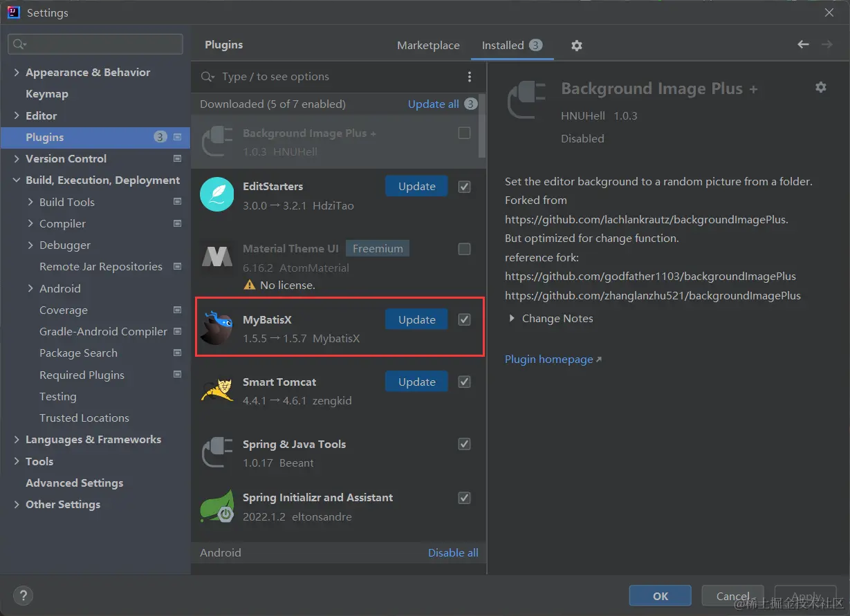
Task: Open plugin manage gear next to Installed tab
Action: click(577, 46)
